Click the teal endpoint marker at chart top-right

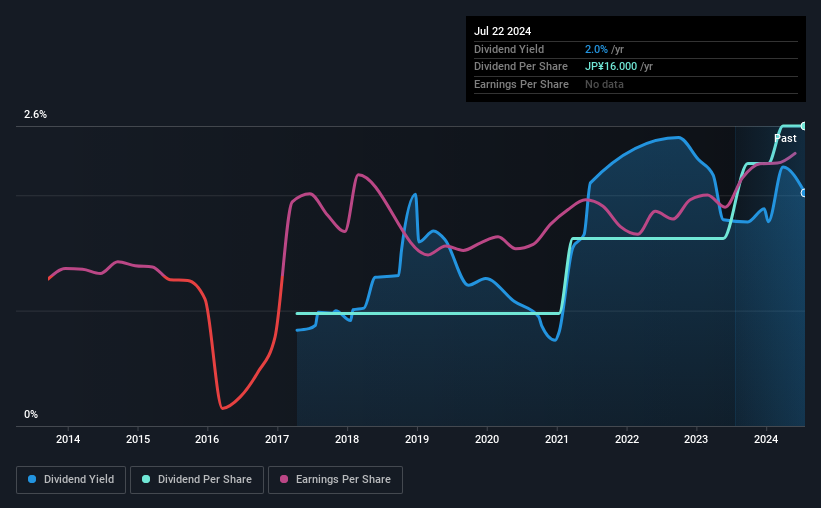click(803, 126)
